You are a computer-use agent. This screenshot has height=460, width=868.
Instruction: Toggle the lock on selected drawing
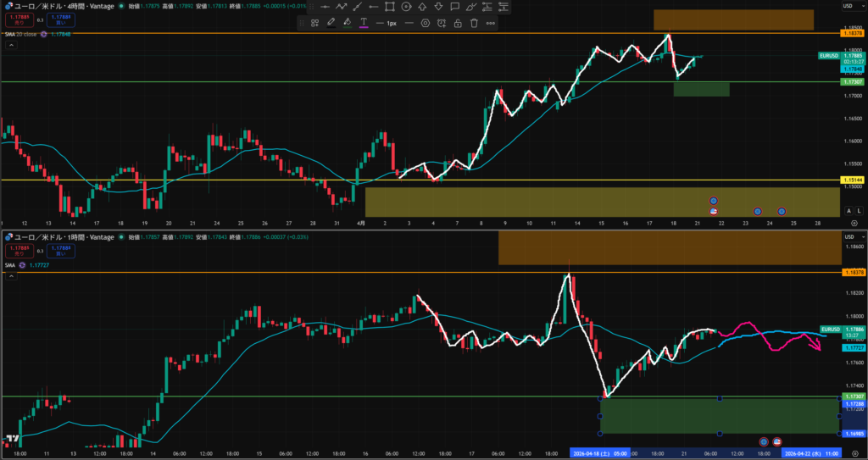coord(458,23)
